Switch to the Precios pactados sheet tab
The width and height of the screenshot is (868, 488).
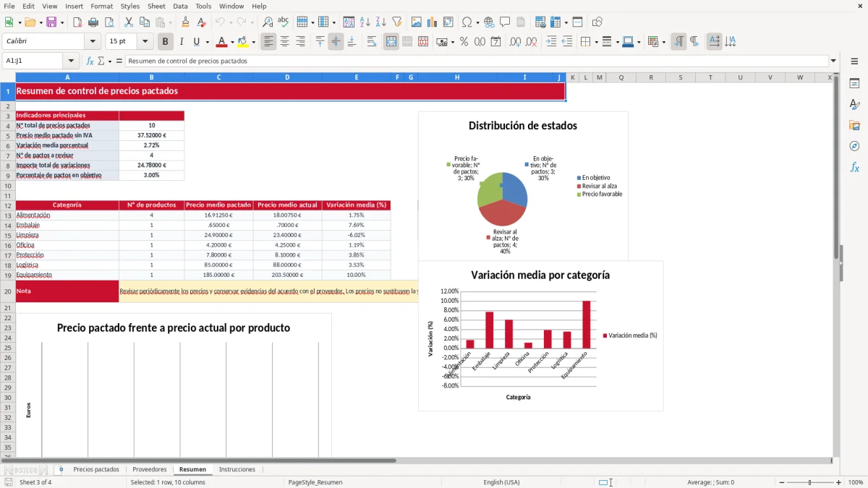tap(96, 470)
